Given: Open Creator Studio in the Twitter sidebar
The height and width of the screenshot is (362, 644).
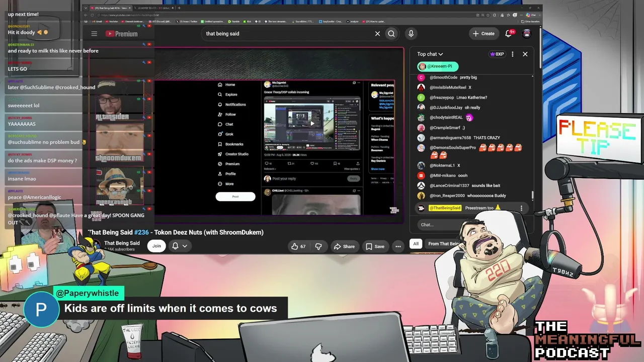Looking at the screenshot, I should point(233,154).
